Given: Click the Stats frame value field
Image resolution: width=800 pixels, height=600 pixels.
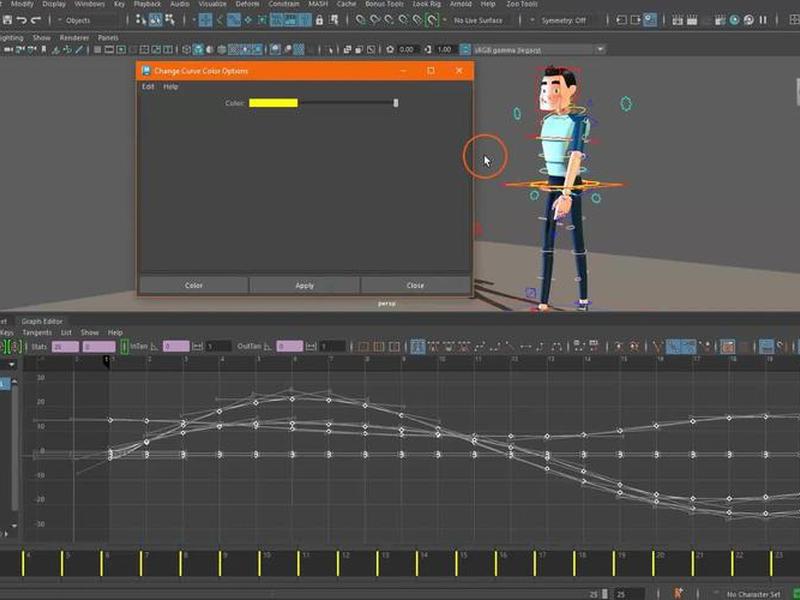Looking at the screenshot, I should click(65, 347).
